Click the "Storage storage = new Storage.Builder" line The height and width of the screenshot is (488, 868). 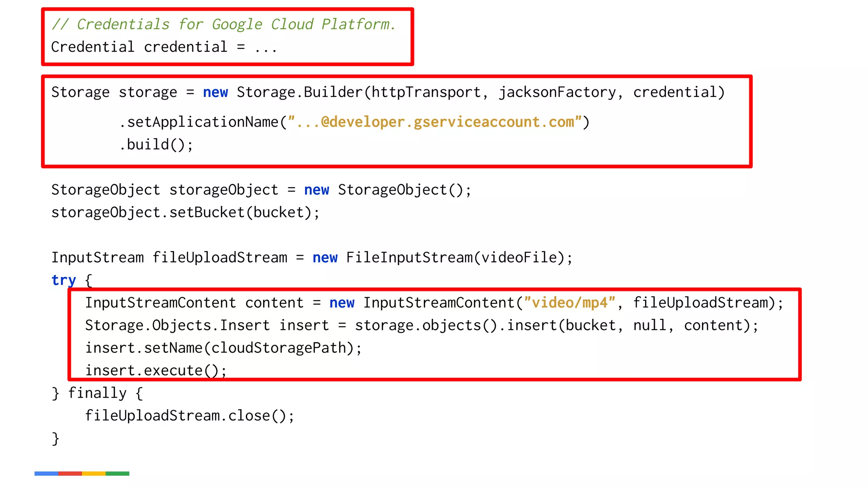(388, 92)
